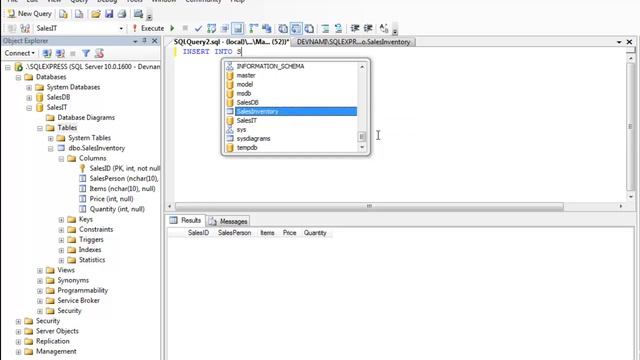640x360 pixels.
Task: Save the current query with floppy icon
Action: [109, 14]
